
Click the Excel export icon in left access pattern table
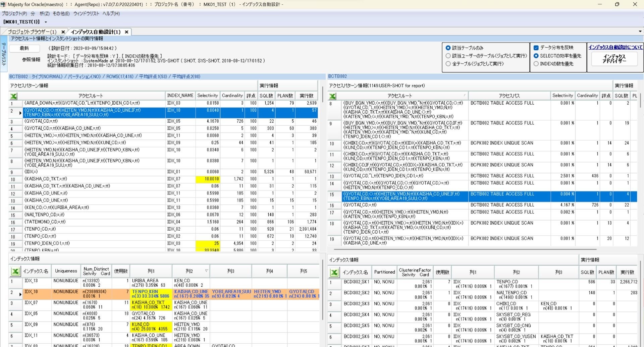tap(14, 96)
